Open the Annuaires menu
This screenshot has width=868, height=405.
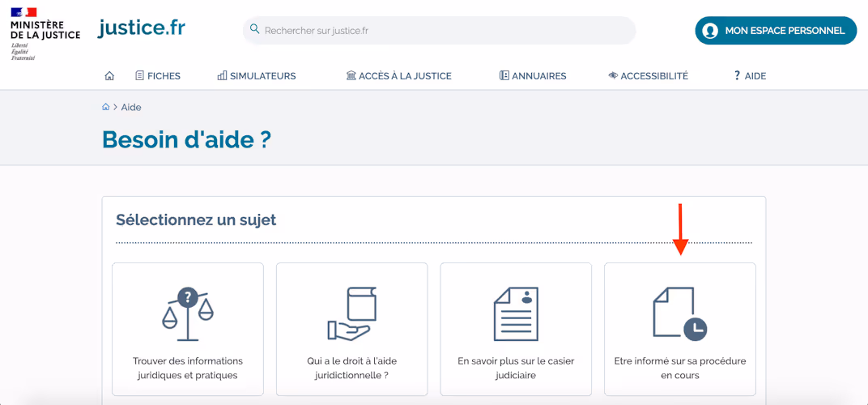[533, 76]
